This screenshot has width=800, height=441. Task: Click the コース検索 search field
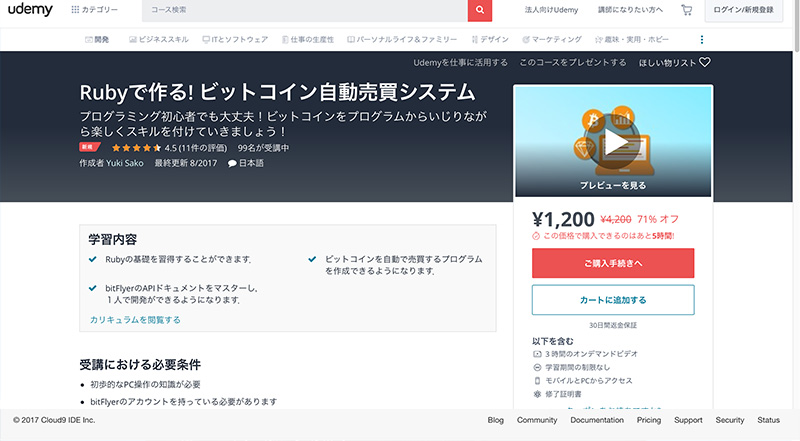pos(305,10)
